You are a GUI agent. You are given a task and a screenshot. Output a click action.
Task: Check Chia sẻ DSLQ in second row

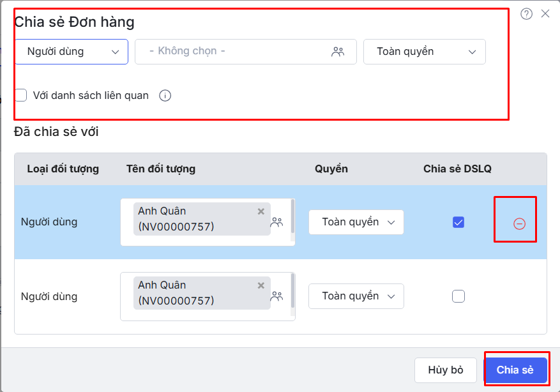(458, 296)
